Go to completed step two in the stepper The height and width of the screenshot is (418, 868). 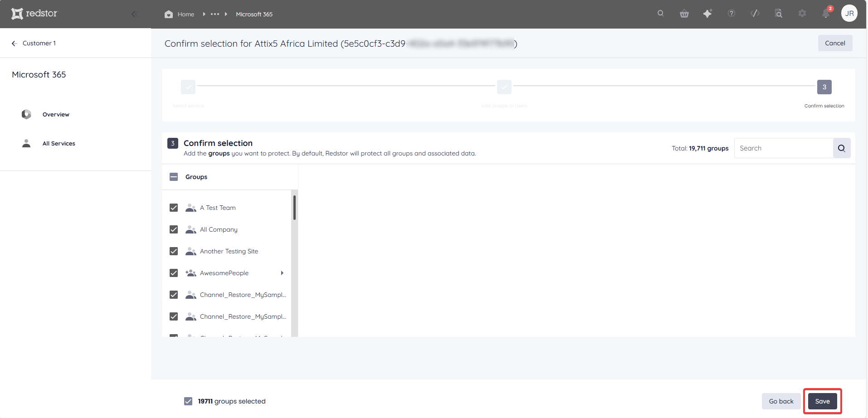[504, 87]
